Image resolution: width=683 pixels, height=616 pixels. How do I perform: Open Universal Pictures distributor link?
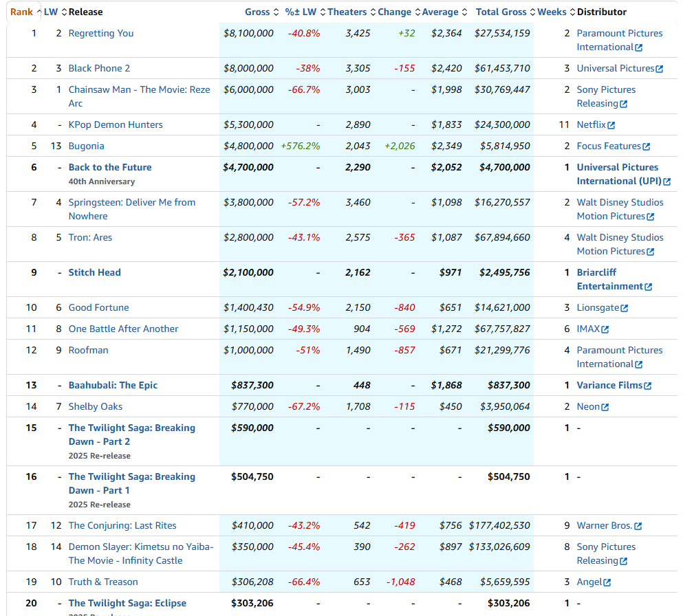[616, 68]
